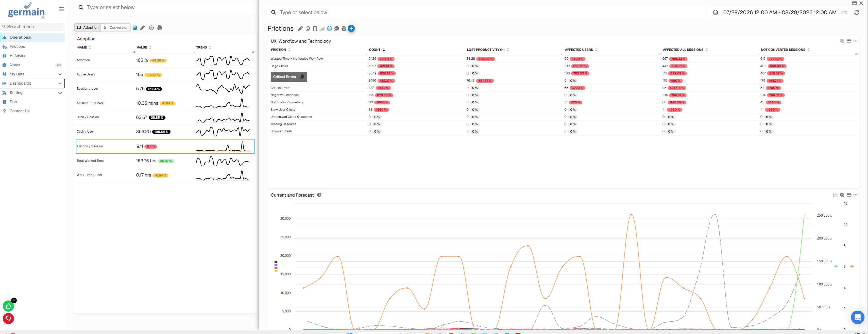Click line chart icon on forecast panel
Viewport: 868px width, 334px height.
835,195
